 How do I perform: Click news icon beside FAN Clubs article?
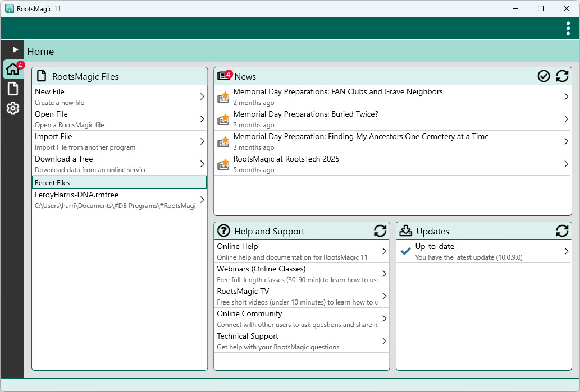[223, 97]
